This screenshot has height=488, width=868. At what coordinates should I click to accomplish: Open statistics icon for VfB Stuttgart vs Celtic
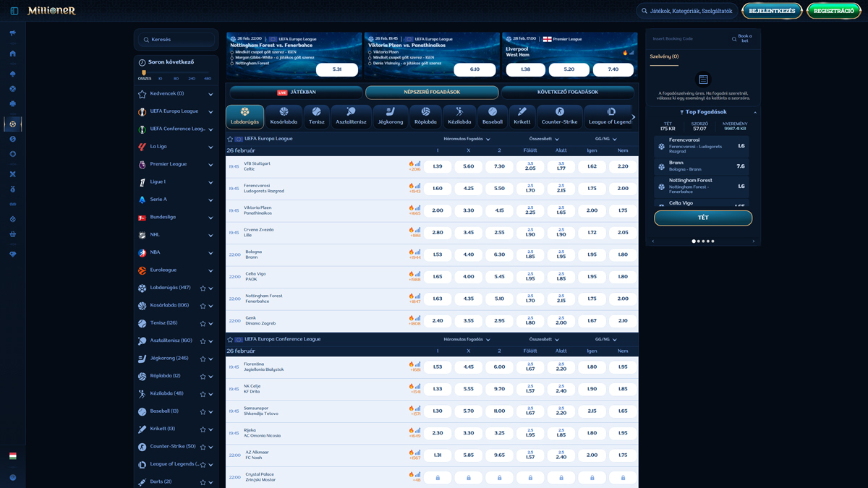click(x=417, y=163)
